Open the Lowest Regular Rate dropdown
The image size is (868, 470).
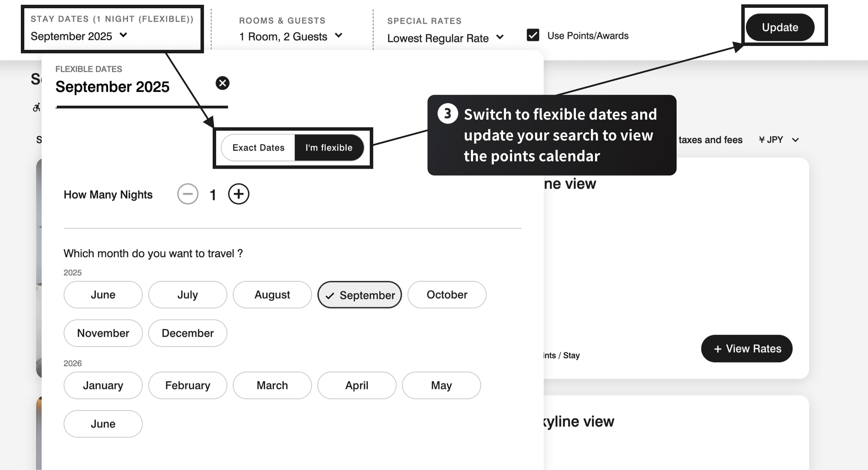(x=445, y=38)
